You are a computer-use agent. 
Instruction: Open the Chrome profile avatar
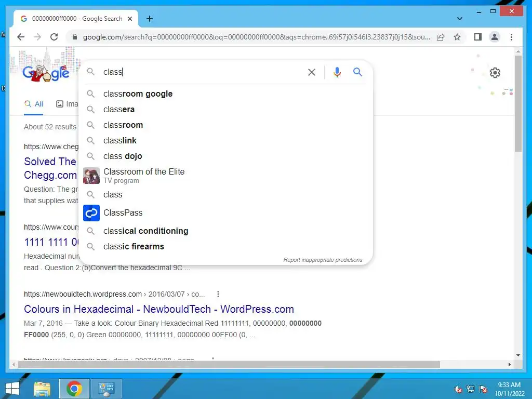[495, 37]
